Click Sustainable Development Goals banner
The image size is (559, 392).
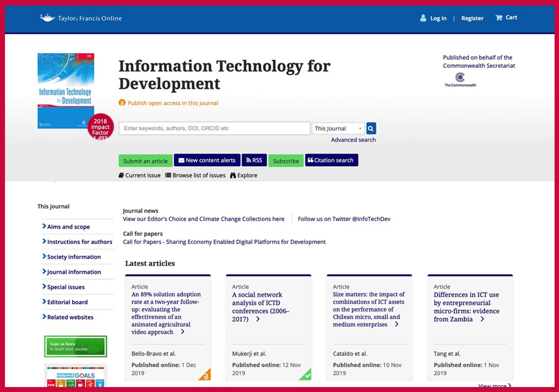coord(76,377)
